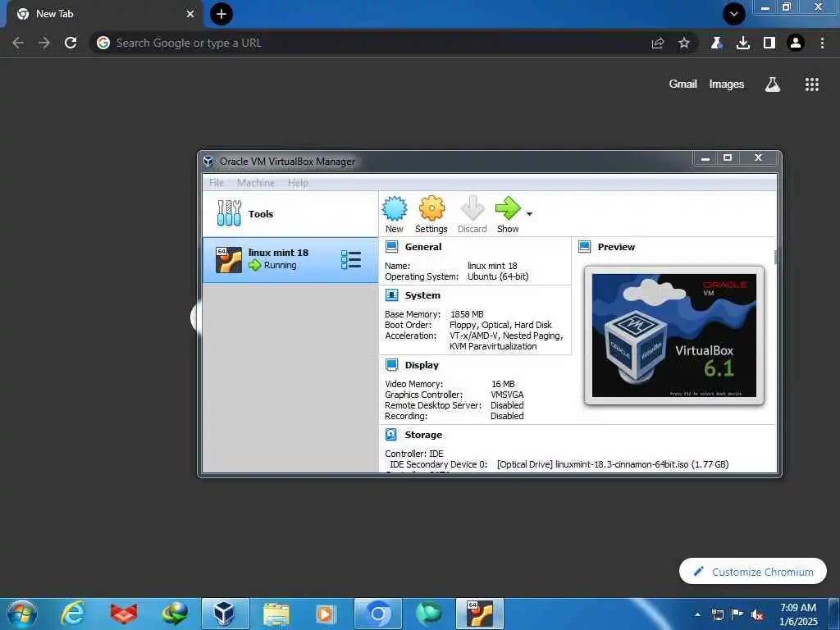Select the New Tab browser tab
The width and height of the screenshot is (840, 630).
[x=104, y=14]
